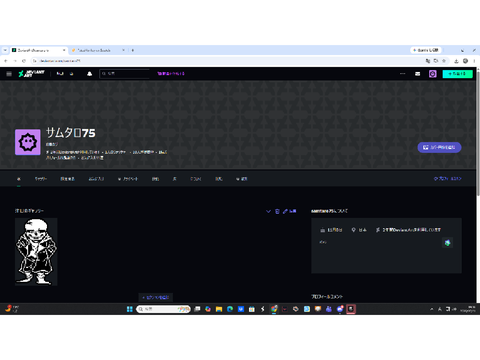Delete featured gallery section via trash icon
The width and height of the screenshot is (480, 360).
pos(277,211)
